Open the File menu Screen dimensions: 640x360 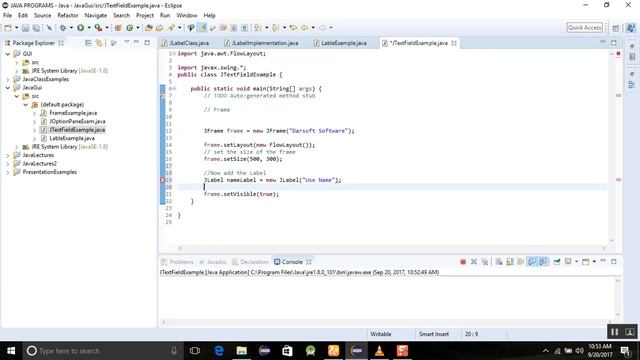(x=7, y=16)
